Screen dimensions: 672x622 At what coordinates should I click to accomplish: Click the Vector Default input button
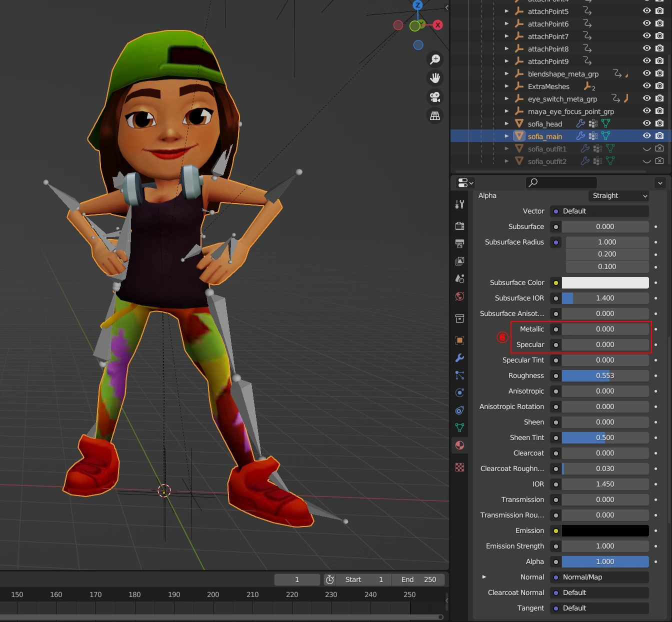coord(599,211)
